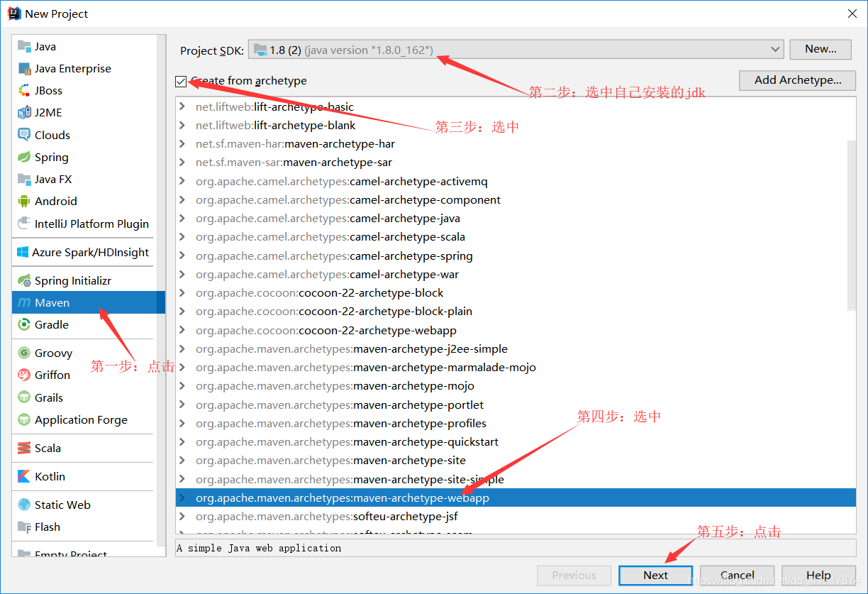Select cocoon-22-archetype-block-plain row
The width and height of the screenshot is (868, 594).
[511, 312]
